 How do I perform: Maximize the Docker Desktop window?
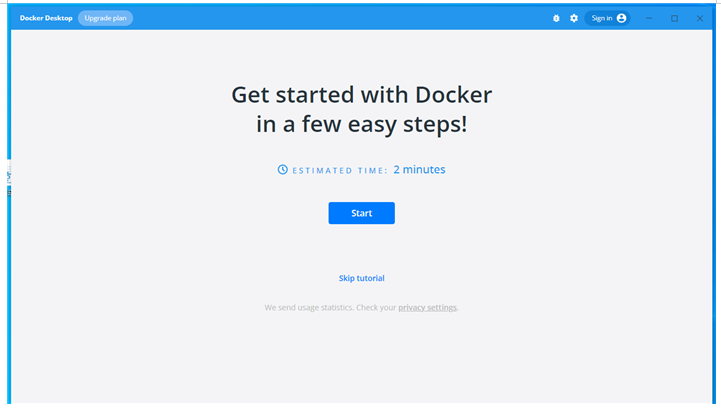click(x=674, y=18)
